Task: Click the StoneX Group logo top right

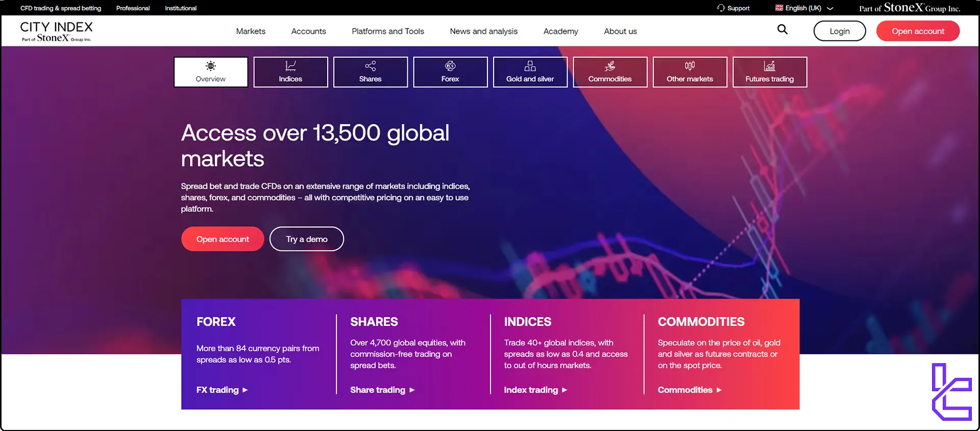Action: tap(909, 8)
